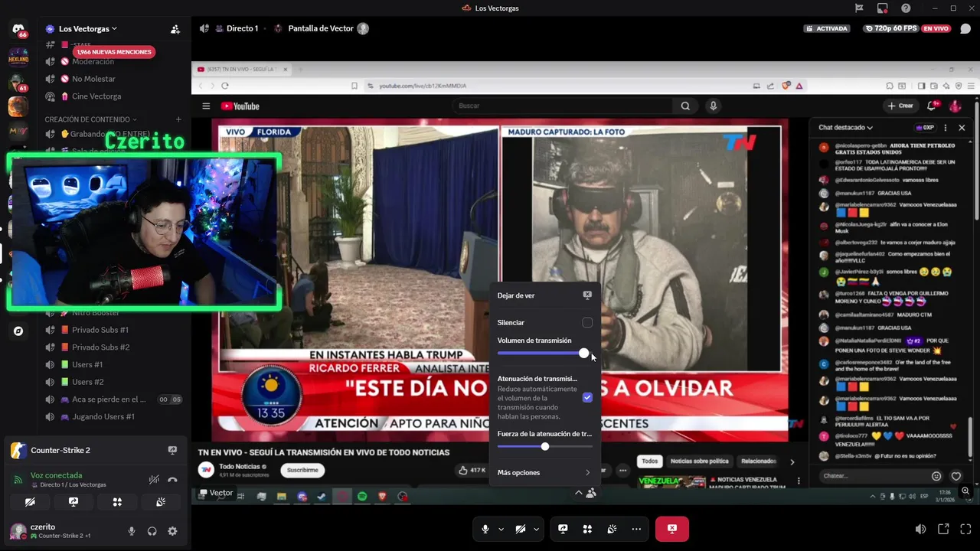Show the voice channel chat bubble icon
The width and height of the screenshot is (980, 551).
point(965,28)
